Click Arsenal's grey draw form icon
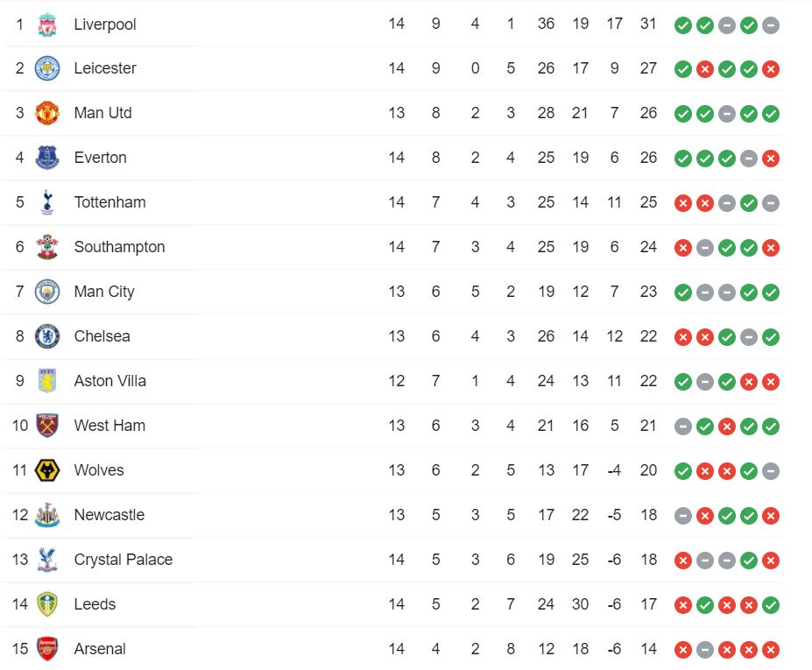This screenshot has width=812, height=670. pyautogui.click(x=705, y=650)
